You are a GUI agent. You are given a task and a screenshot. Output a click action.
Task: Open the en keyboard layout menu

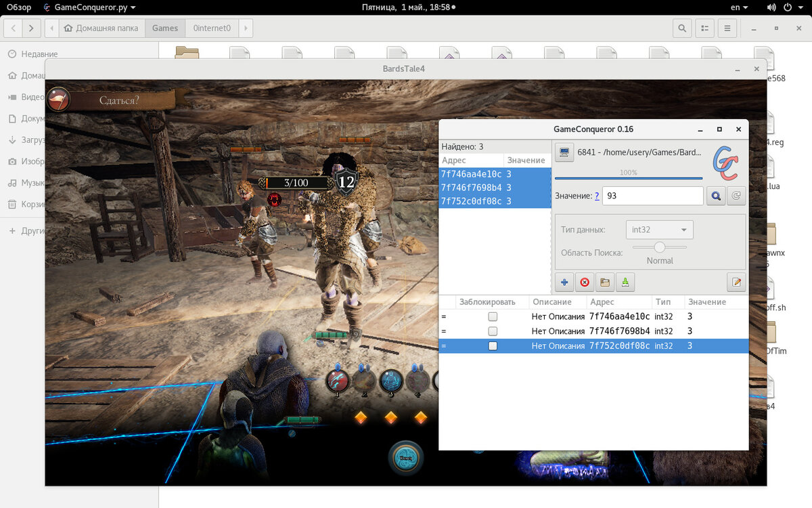[x=740, y=7]
